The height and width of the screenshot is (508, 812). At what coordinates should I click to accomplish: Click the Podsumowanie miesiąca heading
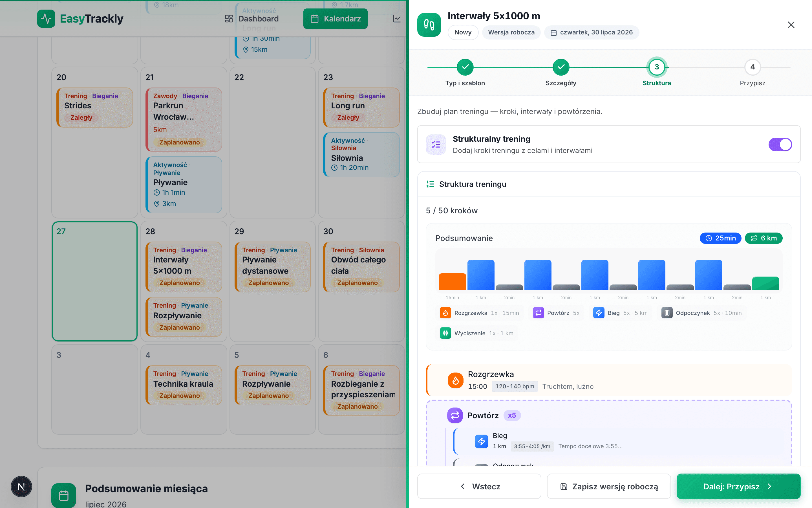pyautogui.click(x=146, y=489)
